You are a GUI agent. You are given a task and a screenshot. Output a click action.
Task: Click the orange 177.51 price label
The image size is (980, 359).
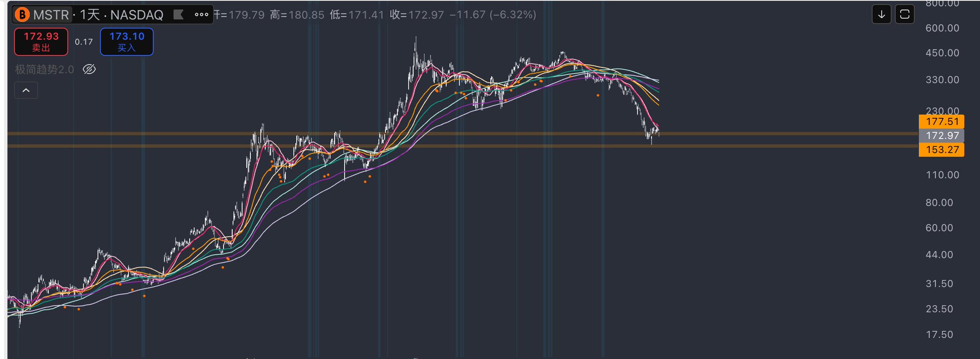click(942, 122)
